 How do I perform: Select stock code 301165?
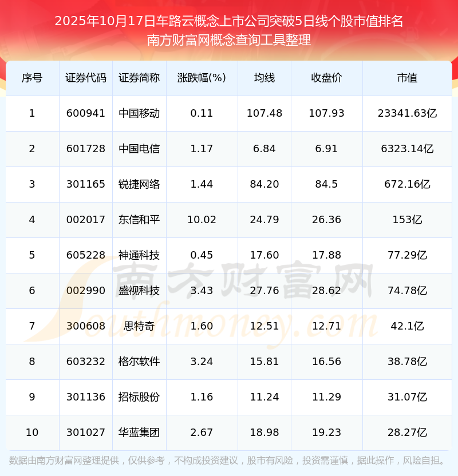[86, 184]
